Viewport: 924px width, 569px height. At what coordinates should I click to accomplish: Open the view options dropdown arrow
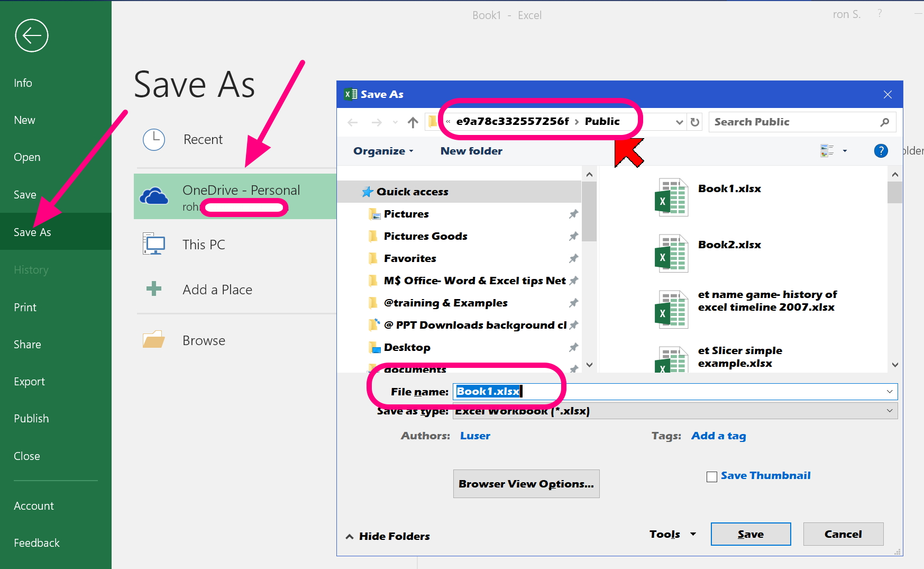click(x=845, y=151)
